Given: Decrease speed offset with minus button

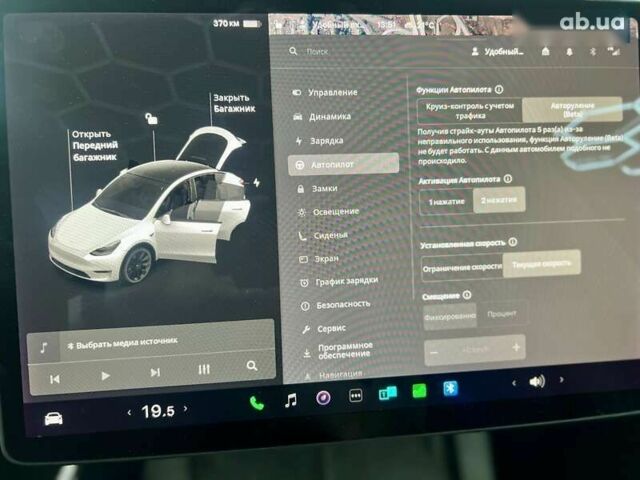Looking at the screenshot, I should [434, 352].
